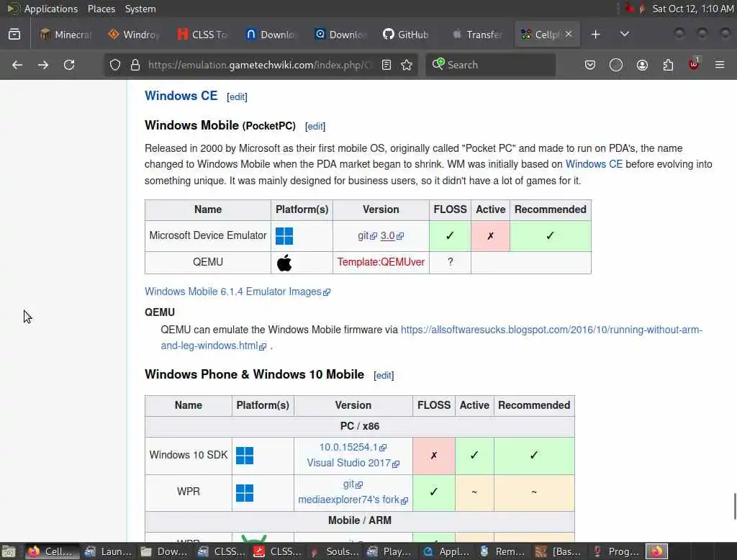Select the Microsoft Device Emulator cell
Image resolution: width=737 pixels, height=560 pixels.
click(208, 235)
